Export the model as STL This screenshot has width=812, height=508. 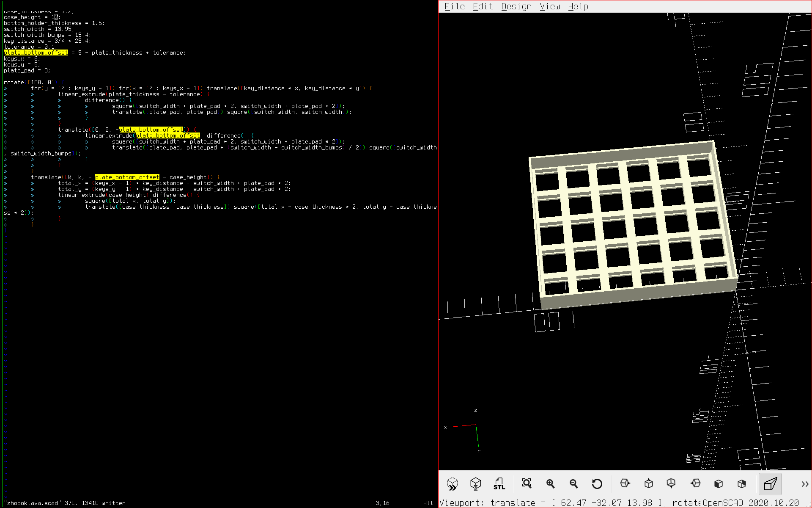(x=499, y=483)
